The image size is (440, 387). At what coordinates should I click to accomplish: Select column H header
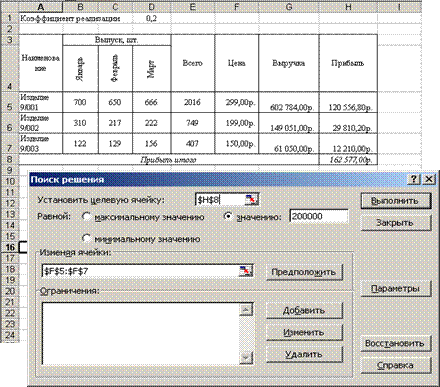[348, 7]
